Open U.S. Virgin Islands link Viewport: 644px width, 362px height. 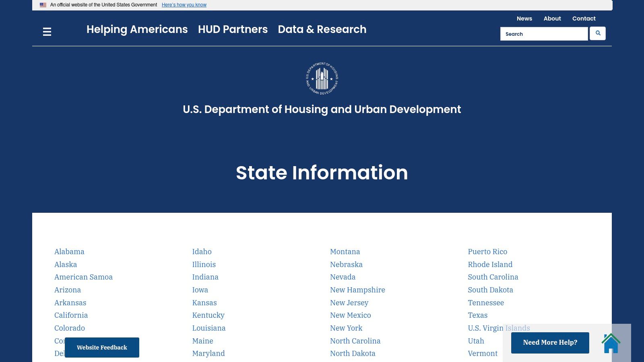pyautogui.click(x=499, y=328)
